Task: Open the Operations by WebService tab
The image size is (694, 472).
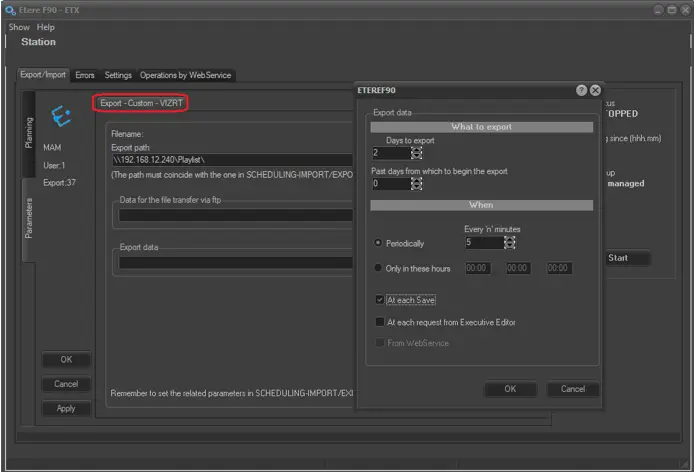Action: coord(186,75)
